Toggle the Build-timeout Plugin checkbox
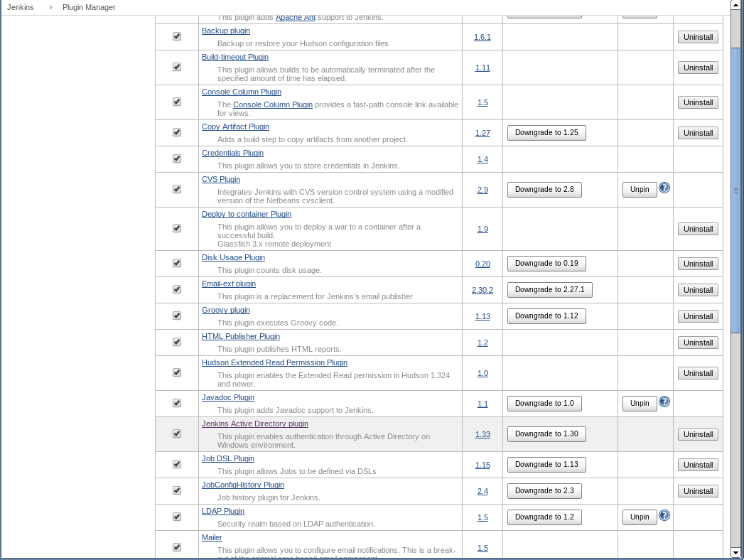Screen dimensions: 744x560 coord(177,67)
